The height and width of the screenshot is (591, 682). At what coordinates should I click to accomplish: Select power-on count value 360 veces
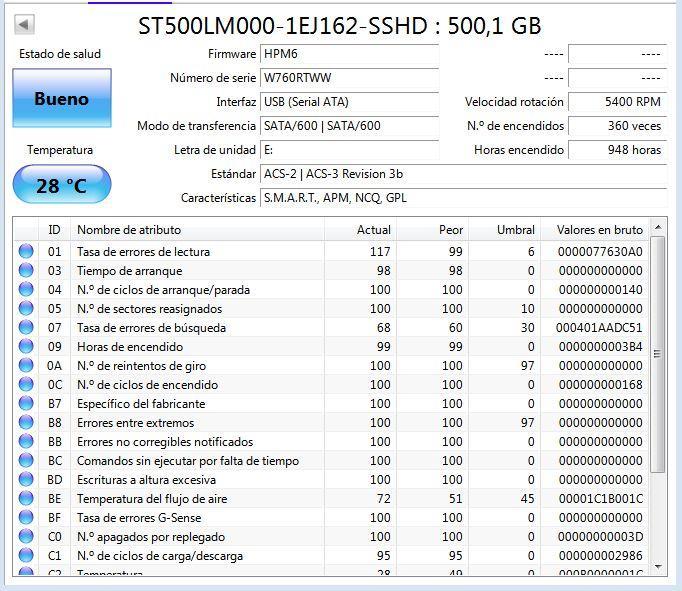pyautogui.click(x=618, y=126)
